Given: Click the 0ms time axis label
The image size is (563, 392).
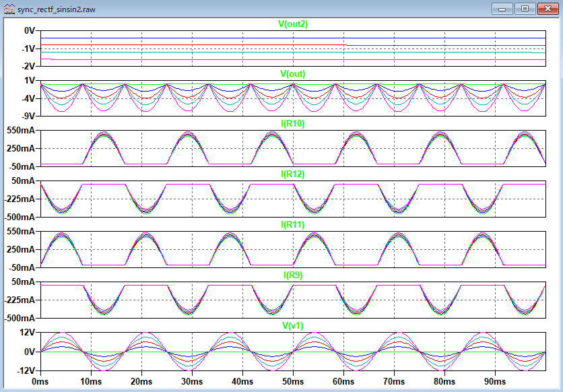Looking at the screenshot, I should click(x=40, y=381).
